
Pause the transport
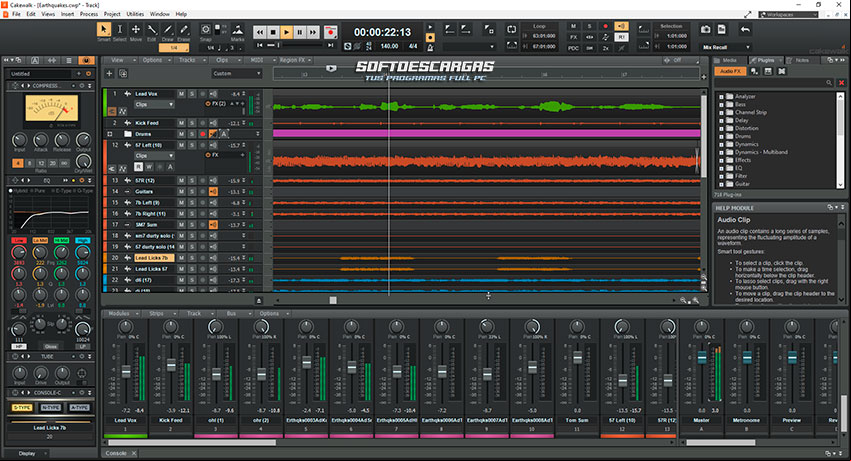tap(300, 33)
